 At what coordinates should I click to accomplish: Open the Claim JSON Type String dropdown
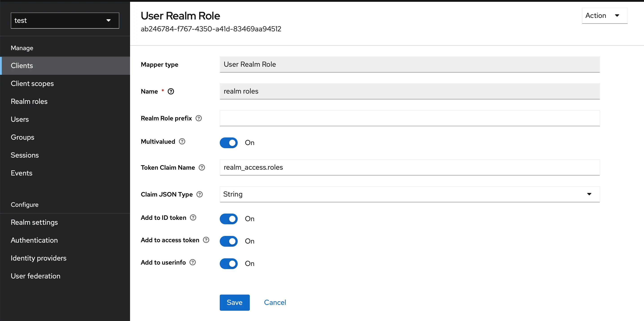pyautogui.click(x=409, y=194)
